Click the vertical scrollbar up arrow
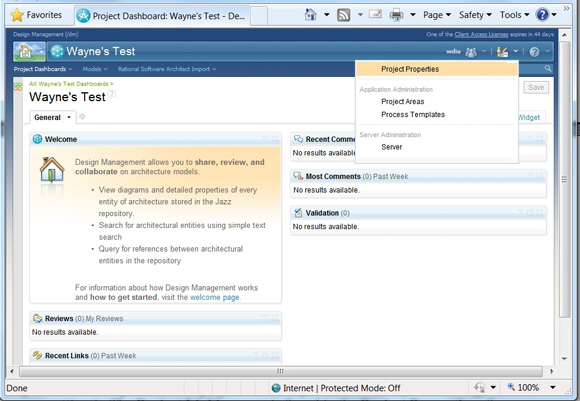The width and height of the screenshot is (580, 401). pyautogui.click(x=564, y=35)
